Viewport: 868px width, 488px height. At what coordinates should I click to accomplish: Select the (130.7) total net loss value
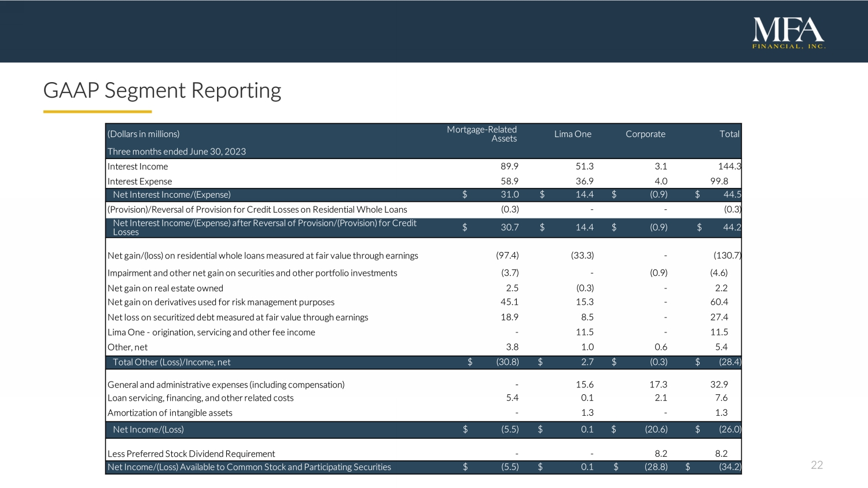[x=727, y=256]
